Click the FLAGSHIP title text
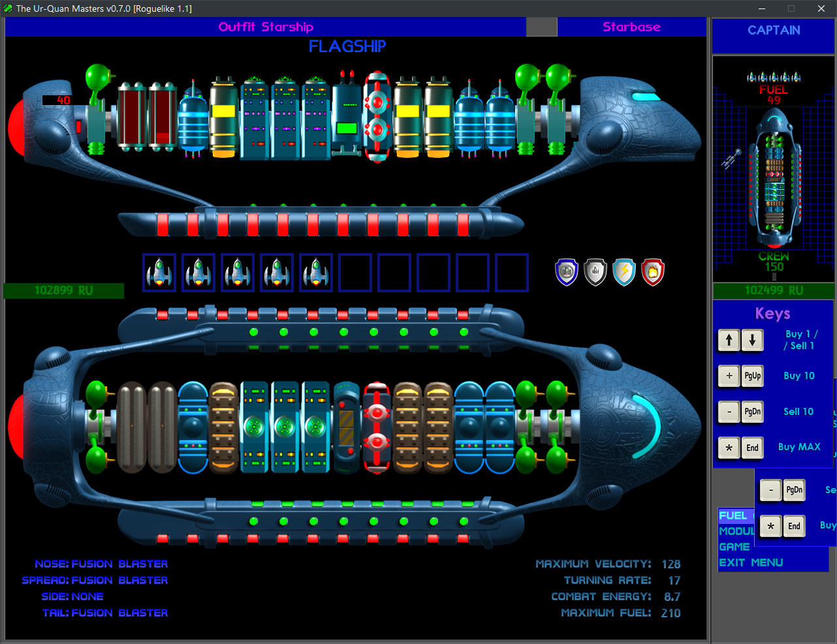The image size is (837, 644). [x=347, y=46]
